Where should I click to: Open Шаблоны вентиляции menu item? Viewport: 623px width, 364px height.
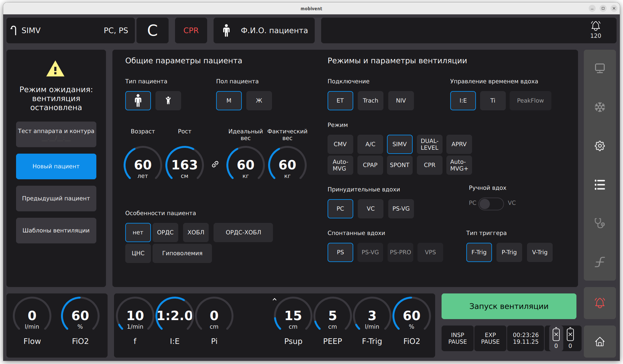coord(56,231)
